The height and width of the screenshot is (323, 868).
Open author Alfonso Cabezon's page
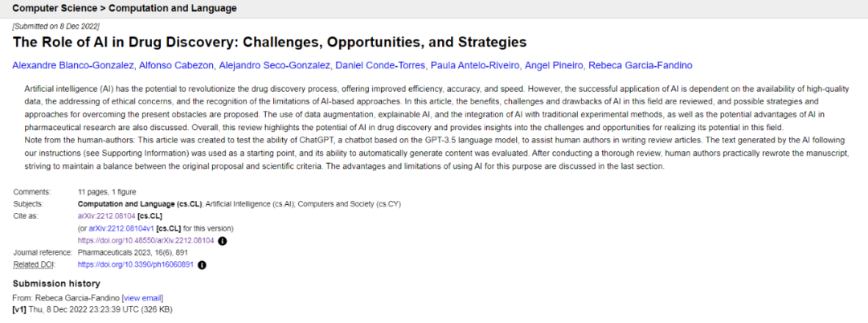tap(174, 65)
